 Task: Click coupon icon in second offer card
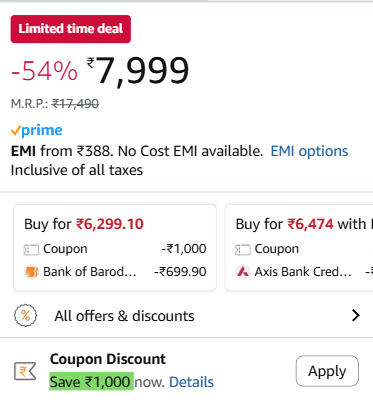click(243, 250)
